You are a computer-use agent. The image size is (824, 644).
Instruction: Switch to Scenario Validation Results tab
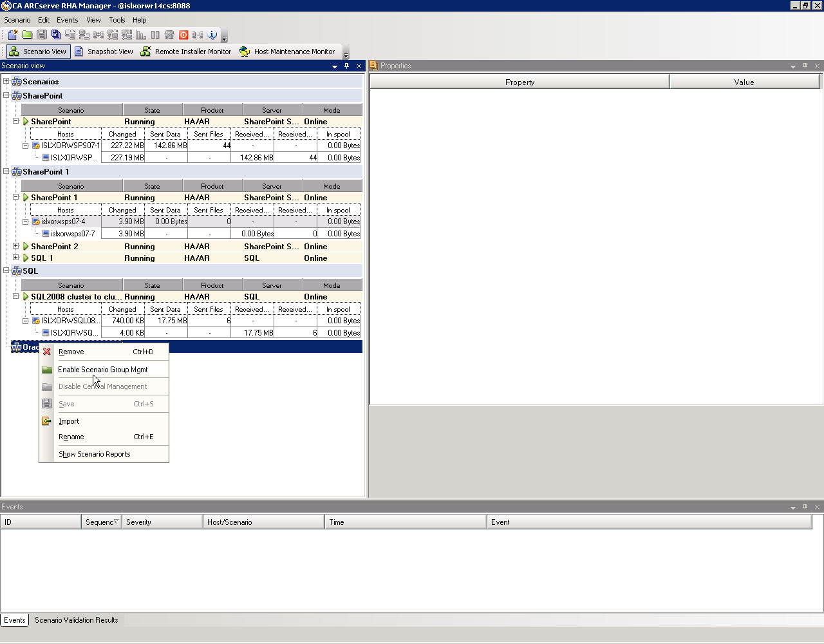point(76,620)
